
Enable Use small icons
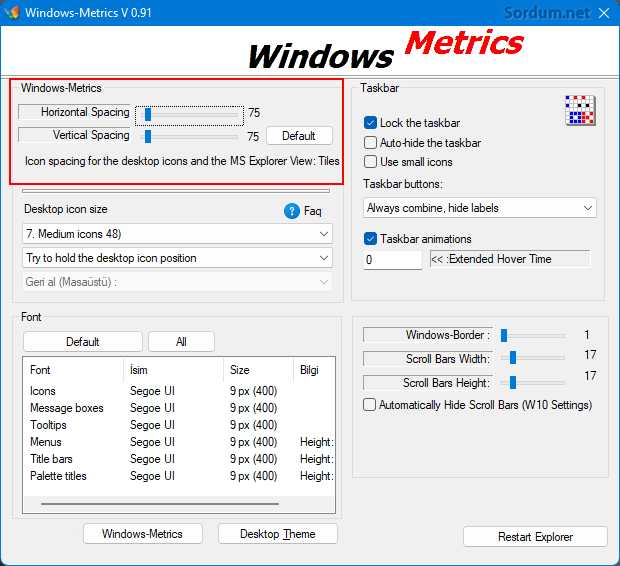click(370, 162)
